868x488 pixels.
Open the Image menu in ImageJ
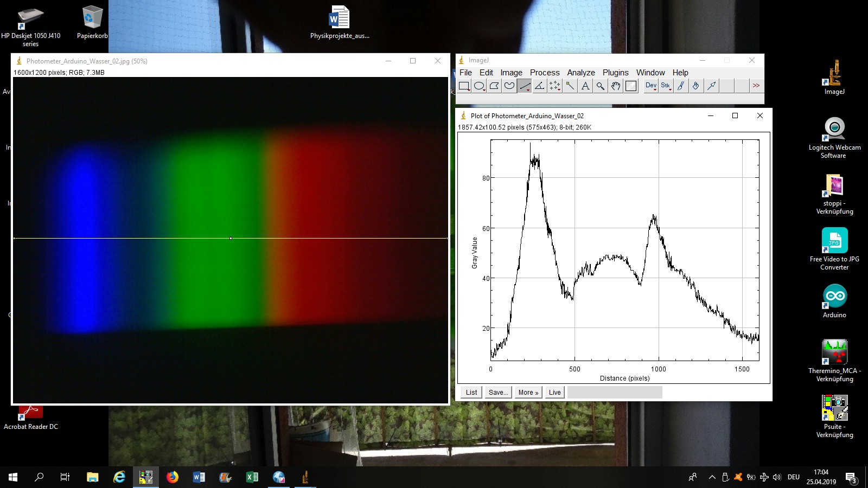[x=511, y=73]
